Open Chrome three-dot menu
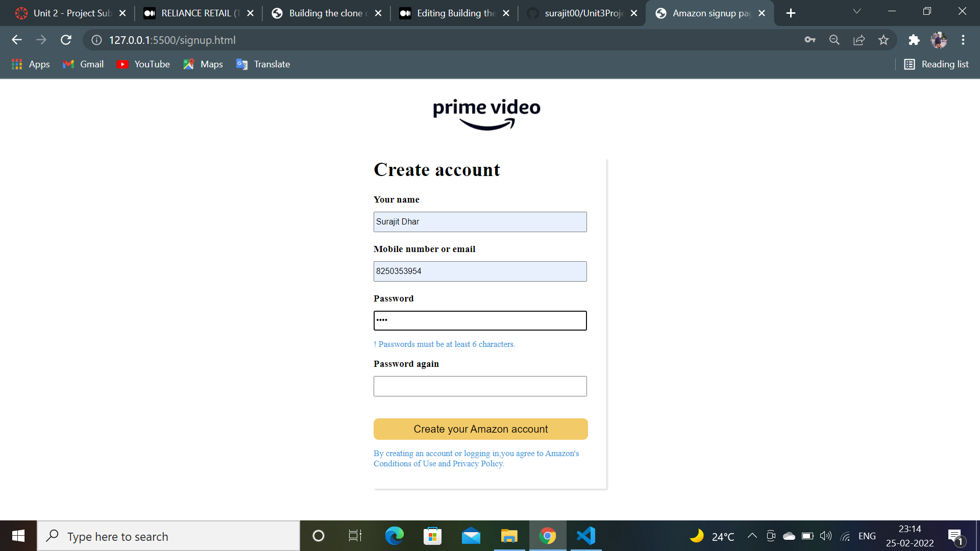980x551 pixels. point(963,40)
